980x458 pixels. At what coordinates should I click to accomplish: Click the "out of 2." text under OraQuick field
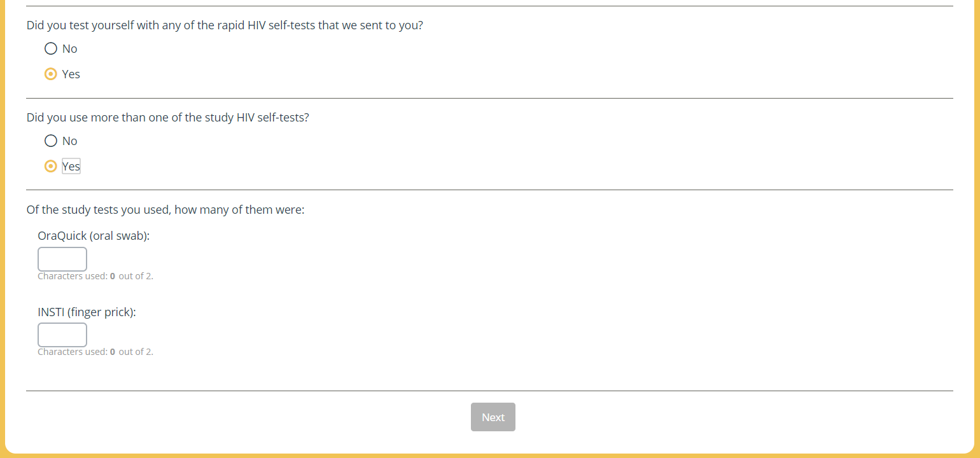[136, 277]
